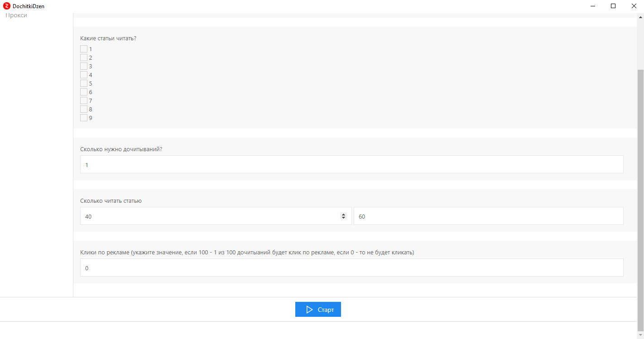Focus the 'Клики по рекламе' input field
This screenshot has width=644, height=339.
(x=351, y=268)
